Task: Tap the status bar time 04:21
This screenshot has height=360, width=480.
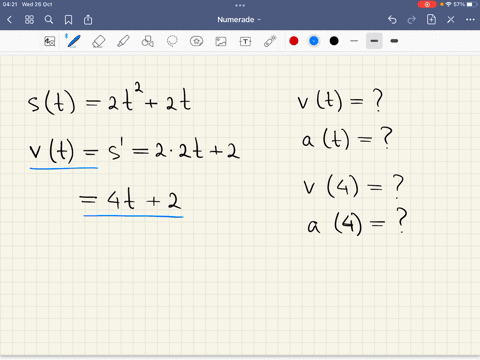Action: click(x=10, y=4)
